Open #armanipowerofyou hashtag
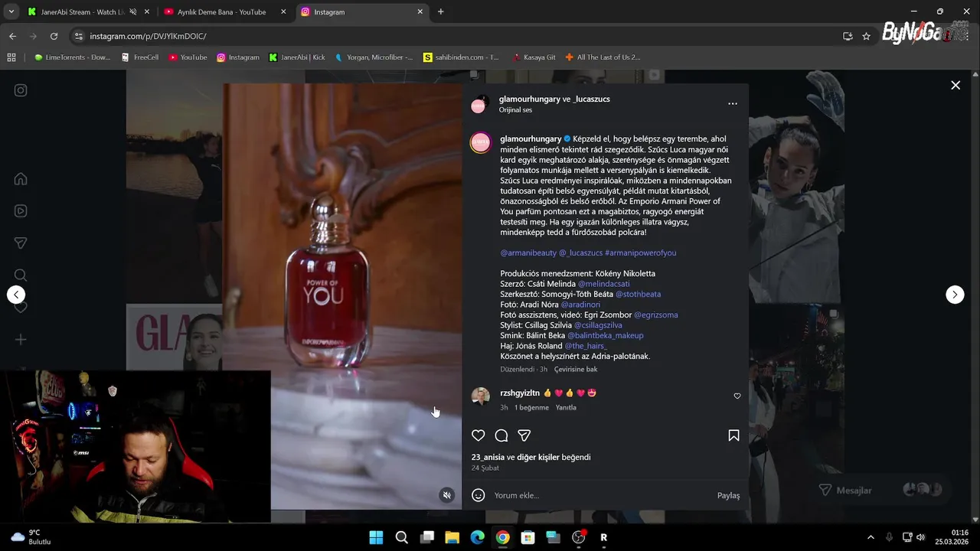This screenshot has width=980, height=551. click(x=640, y=253)
